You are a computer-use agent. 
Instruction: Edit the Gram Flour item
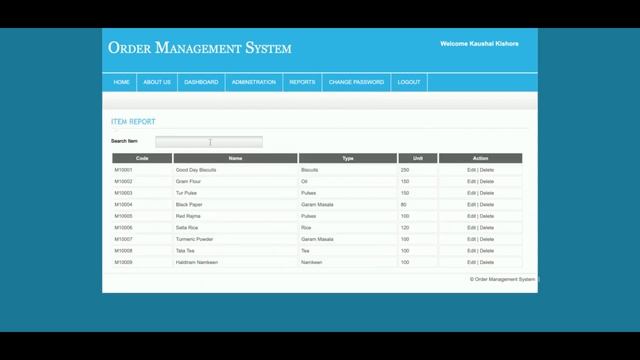point(471,181)
